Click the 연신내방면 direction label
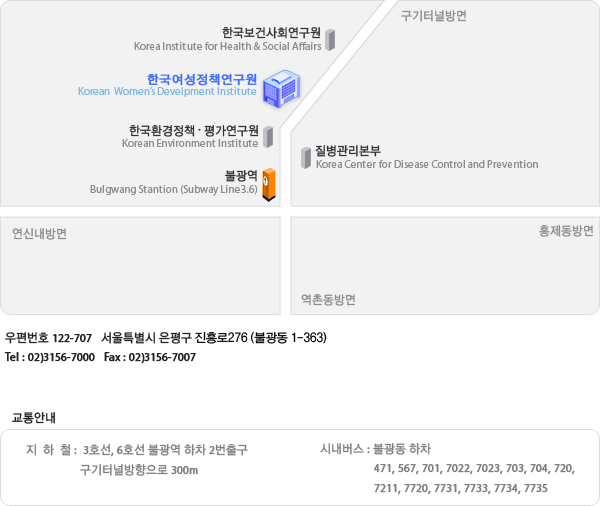 [39, 233]
